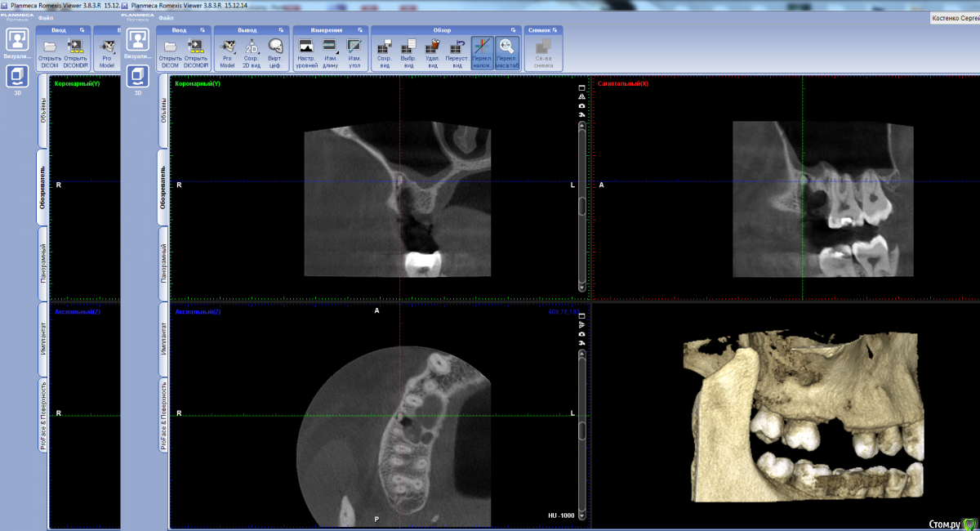Click the Костенко Сергей name label
Viewport: 980px width, 531px height.
coord(955,18)
